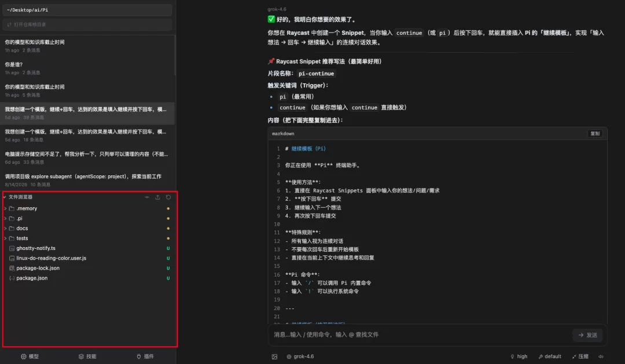Collapse the 文件浏览器 section chevron
This screenshot has width=625, height=364.
5,197
